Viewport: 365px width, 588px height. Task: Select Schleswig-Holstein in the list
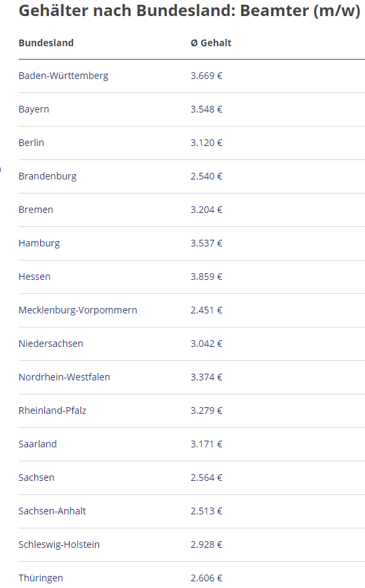click(x=59, y=544)
